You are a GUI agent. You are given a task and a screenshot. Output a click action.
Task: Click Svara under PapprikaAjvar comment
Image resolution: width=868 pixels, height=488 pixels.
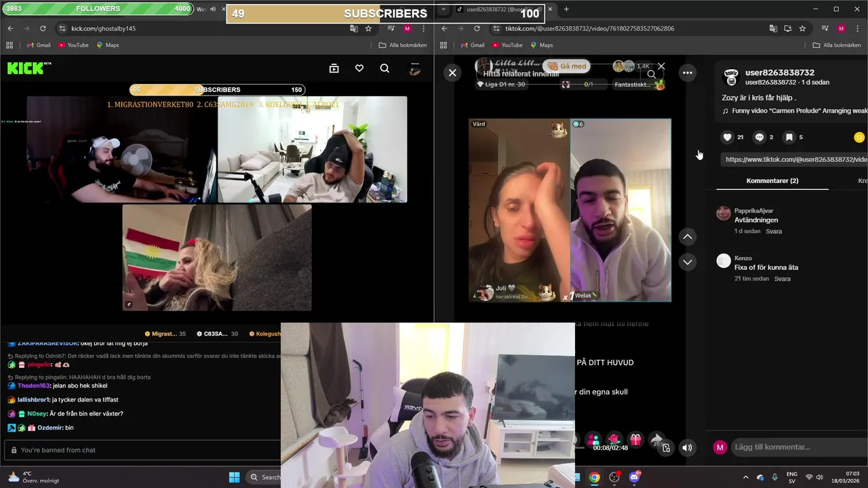[774, 231]
